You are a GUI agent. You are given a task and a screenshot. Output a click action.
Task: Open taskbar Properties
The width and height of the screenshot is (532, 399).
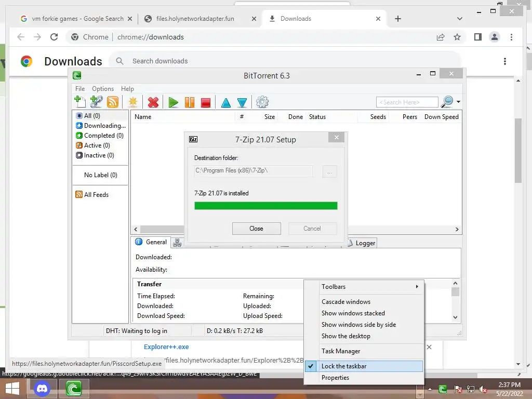364,378
